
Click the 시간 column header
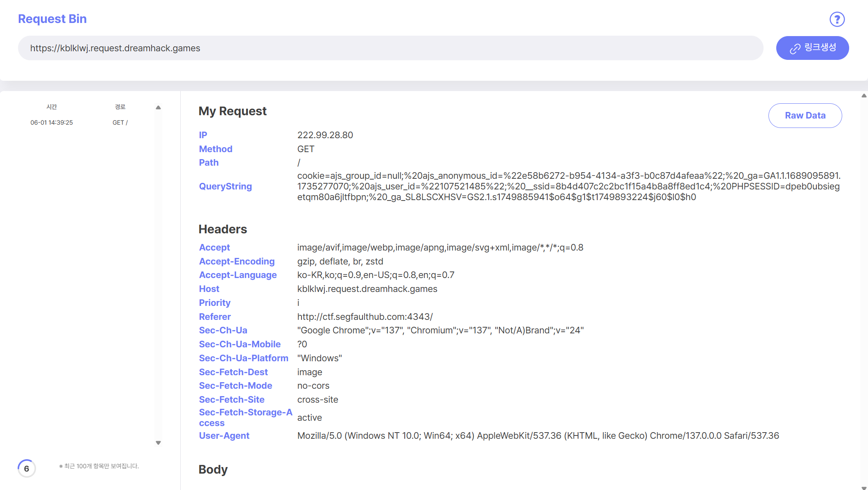pos(52,107)
